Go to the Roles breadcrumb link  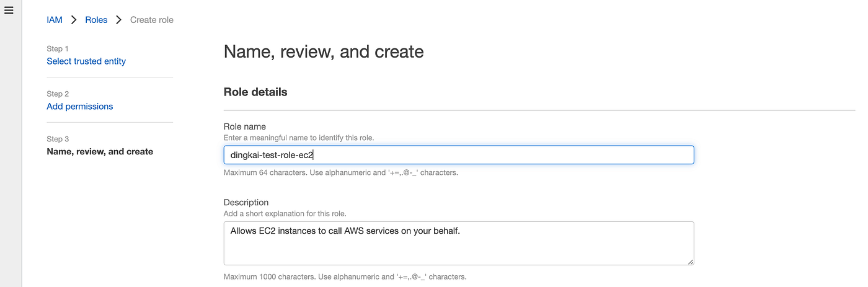point(96,20)
